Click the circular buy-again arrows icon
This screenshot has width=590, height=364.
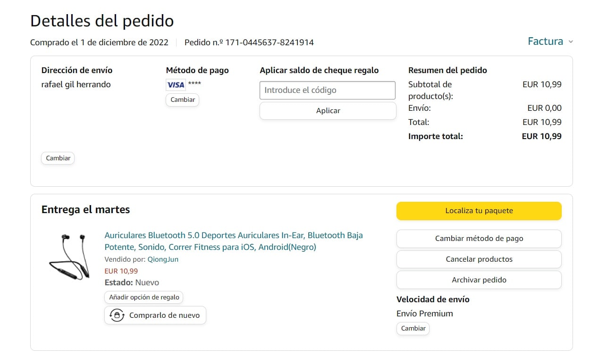117,315
